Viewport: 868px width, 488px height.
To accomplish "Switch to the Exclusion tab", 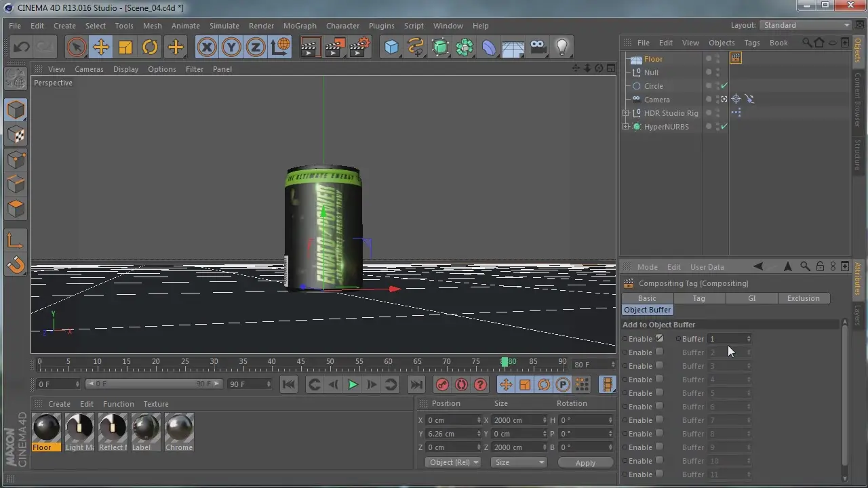I will tap(803, 298).
